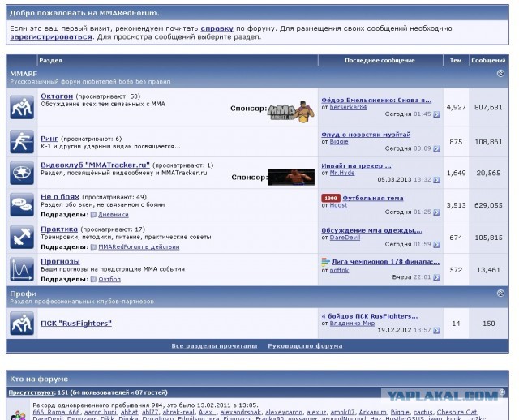The width and height of the screenshot is (519, 420).
Task: Click the Не о боях chat bubbles icon
Action: pyautogui.click(x=21, y=204)
